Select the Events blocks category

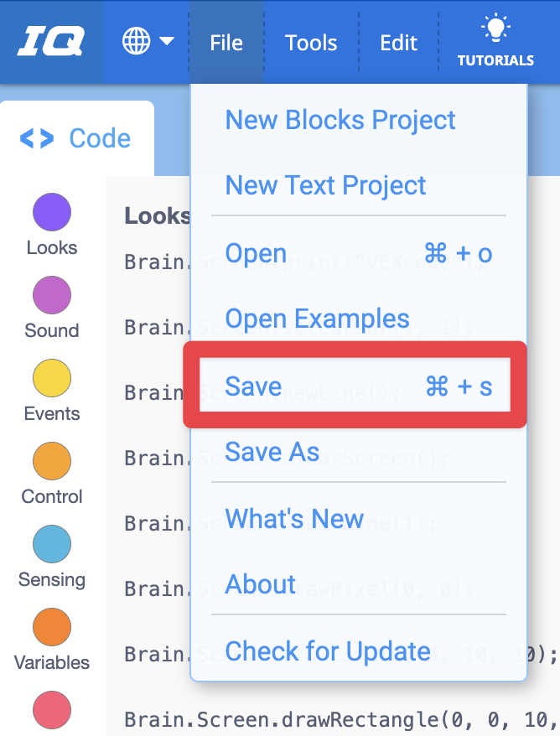[x=51, y=378]
